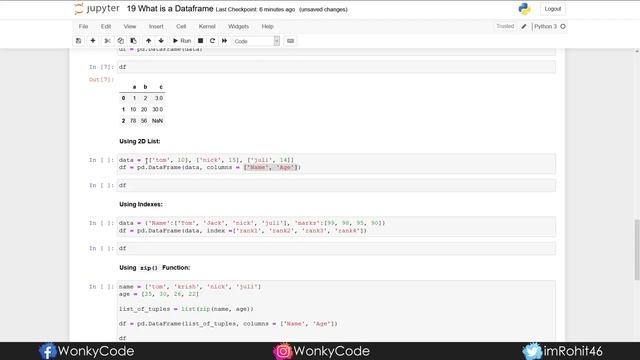Click 'Python 3' kernel name
640x360 pixels.
coord(545,27)
